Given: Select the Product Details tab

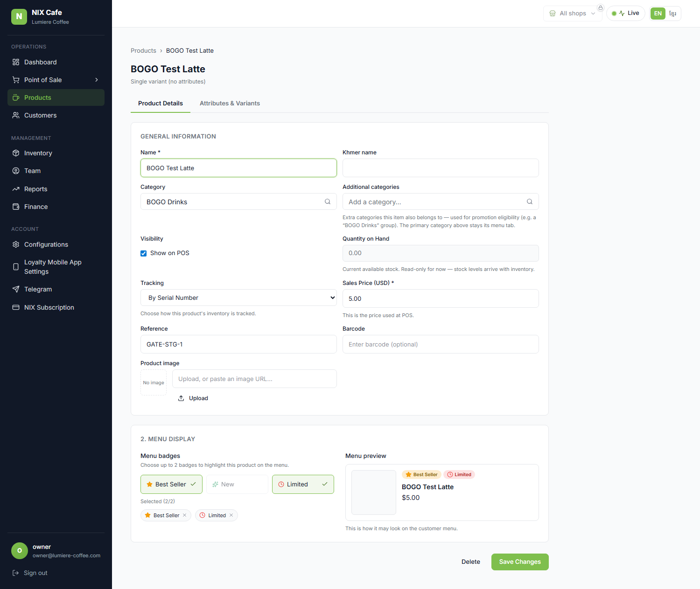Looking at the screenshot, I should point(161,103).
